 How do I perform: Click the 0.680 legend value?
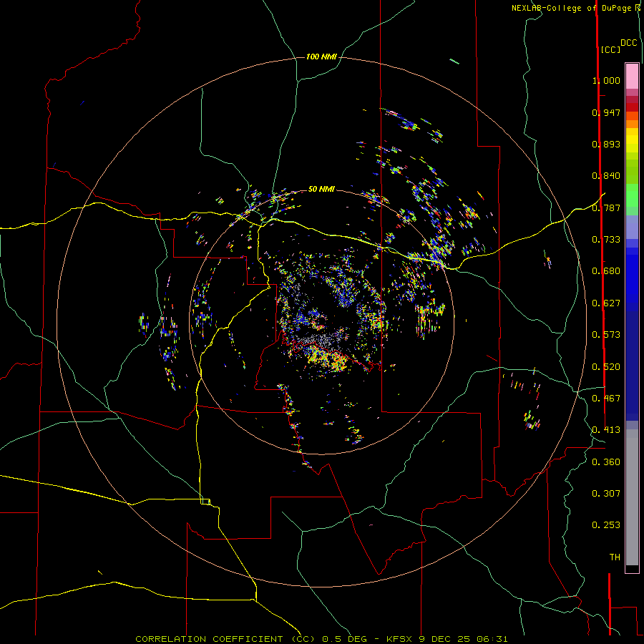click(x=606, y=271)
